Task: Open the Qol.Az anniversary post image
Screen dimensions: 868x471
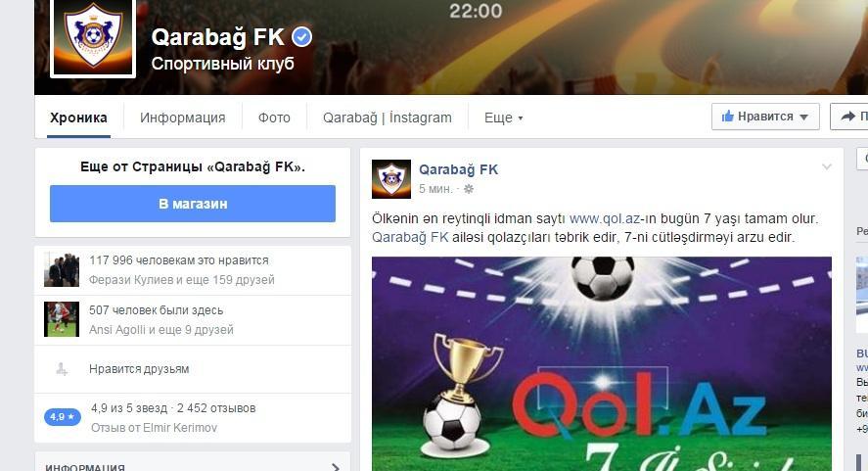Action: coord(602,363)
